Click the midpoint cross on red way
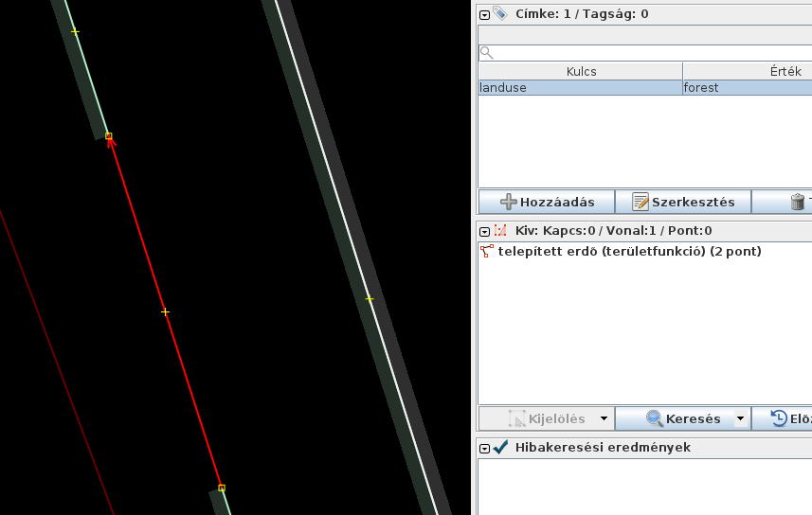 click(x=165, y=312)
